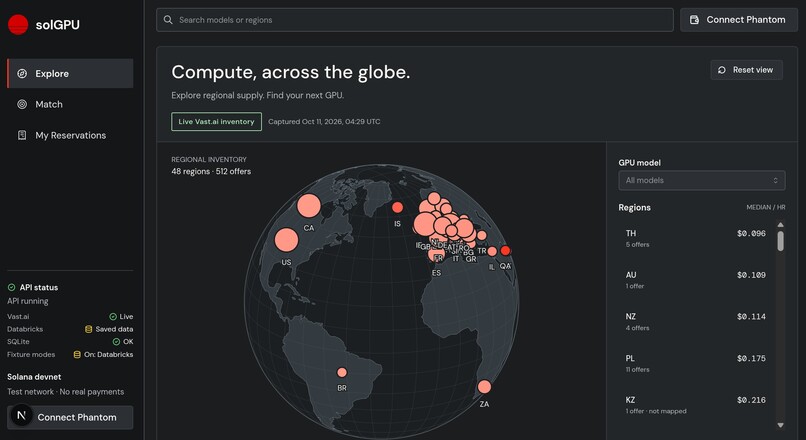The image size is (806, 440).
Task: Click the US bubble on the globe
Action: pos(286,240)
